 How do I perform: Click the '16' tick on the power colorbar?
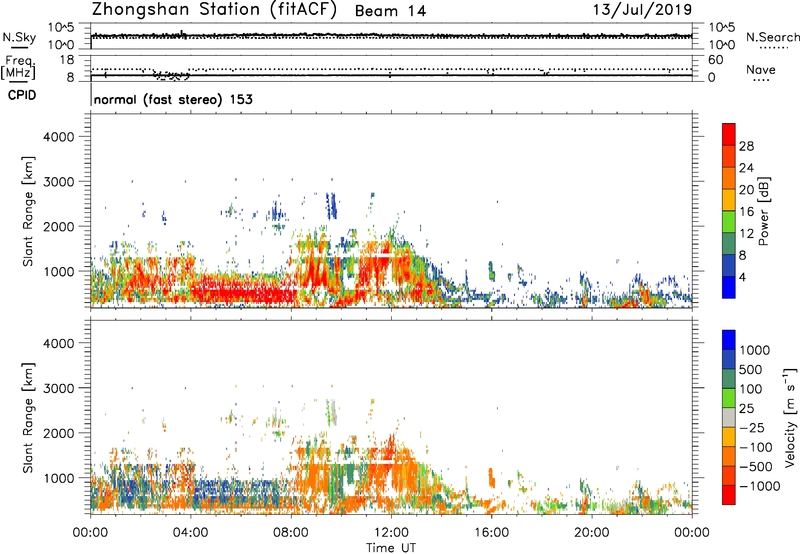pos(746,212)
